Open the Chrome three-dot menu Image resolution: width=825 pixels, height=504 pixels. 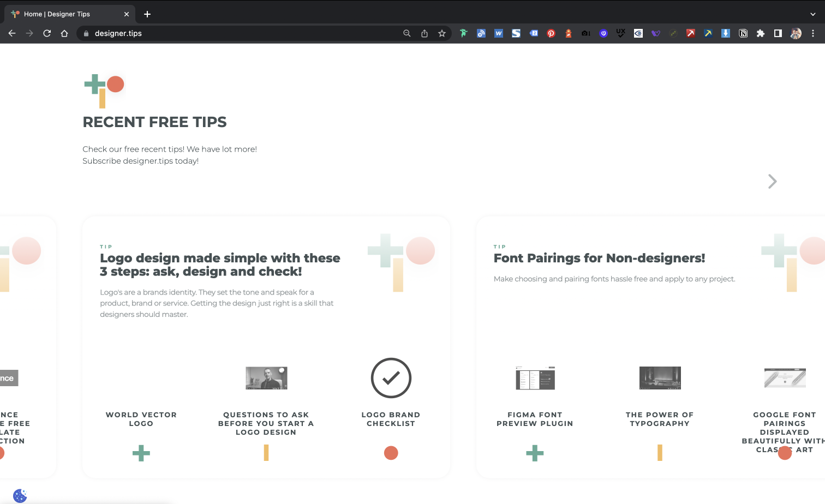coord(814,33)
